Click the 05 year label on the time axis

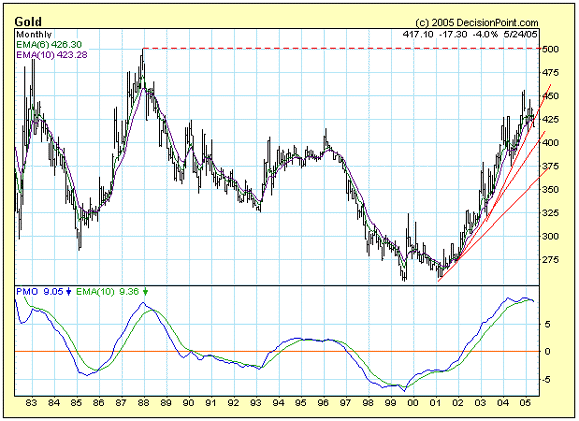pos(525,402)
